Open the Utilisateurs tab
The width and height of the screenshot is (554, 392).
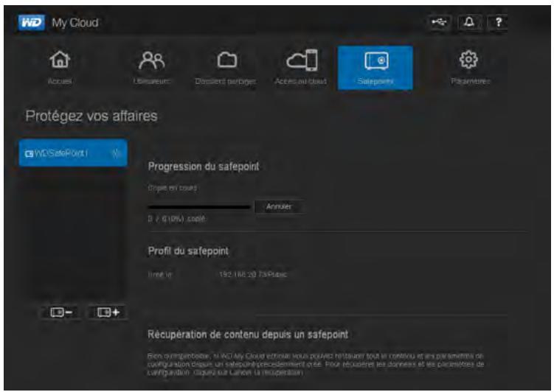(x=151, y=67)
